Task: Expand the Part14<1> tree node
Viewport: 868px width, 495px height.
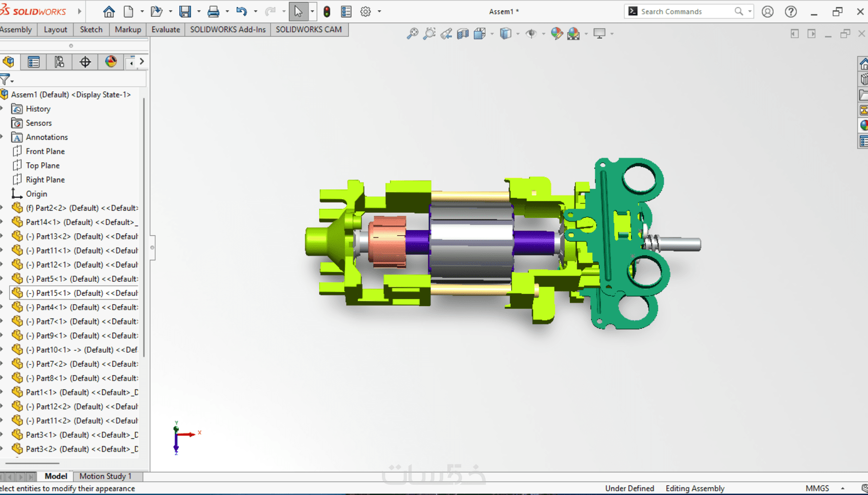Action: tap(3, 222)
